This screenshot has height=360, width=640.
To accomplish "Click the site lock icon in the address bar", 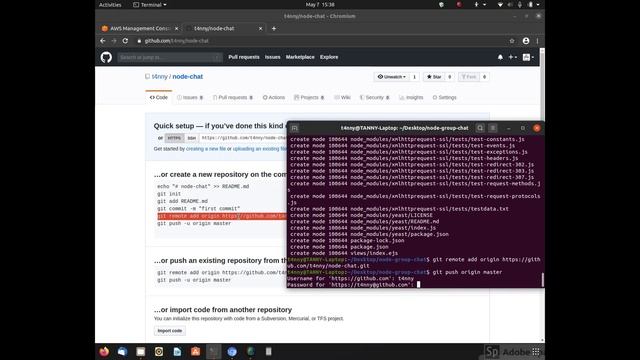I will pos(139,41).
